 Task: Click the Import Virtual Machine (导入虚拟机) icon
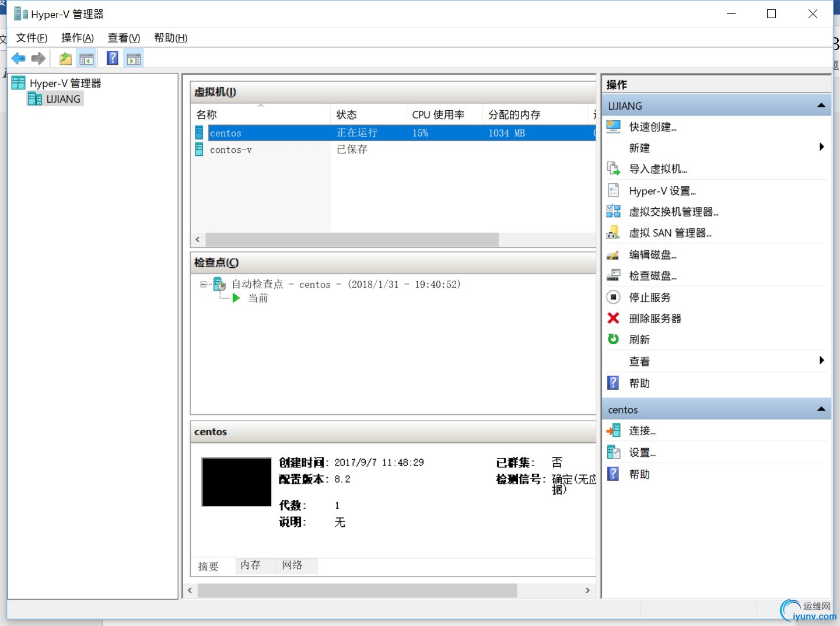[x=614, y=169]
